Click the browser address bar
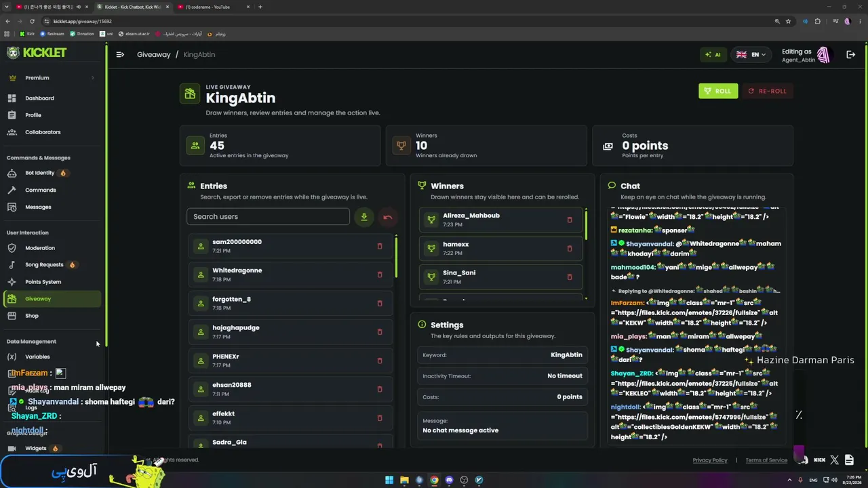This screenshot has width=868, height=488. [x=407, y=21]
